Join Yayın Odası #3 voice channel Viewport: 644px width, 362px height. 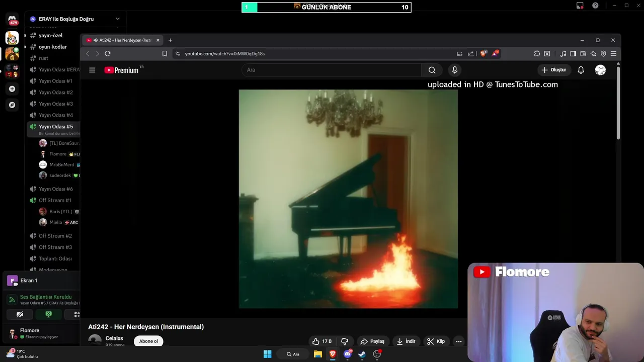pyautogui.click(x=54, y=104)
